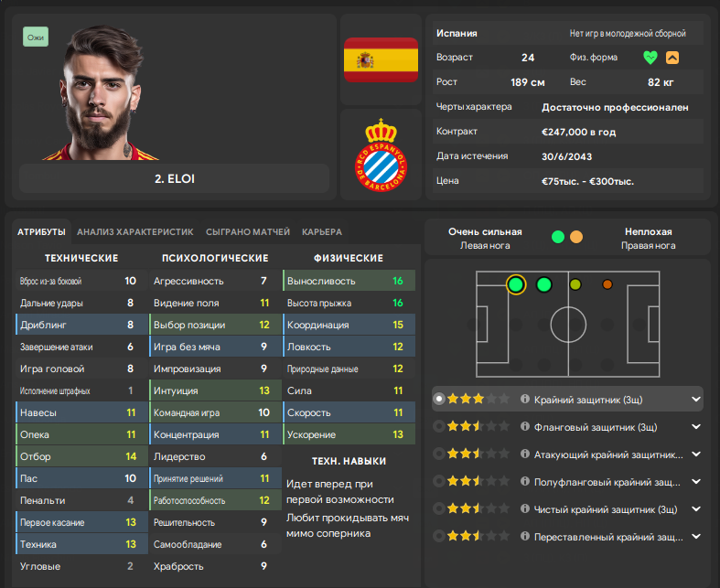This screenshot has width=720, height=588.
Task: Select the highlighted left-back position on pitch
Action: 516,284
